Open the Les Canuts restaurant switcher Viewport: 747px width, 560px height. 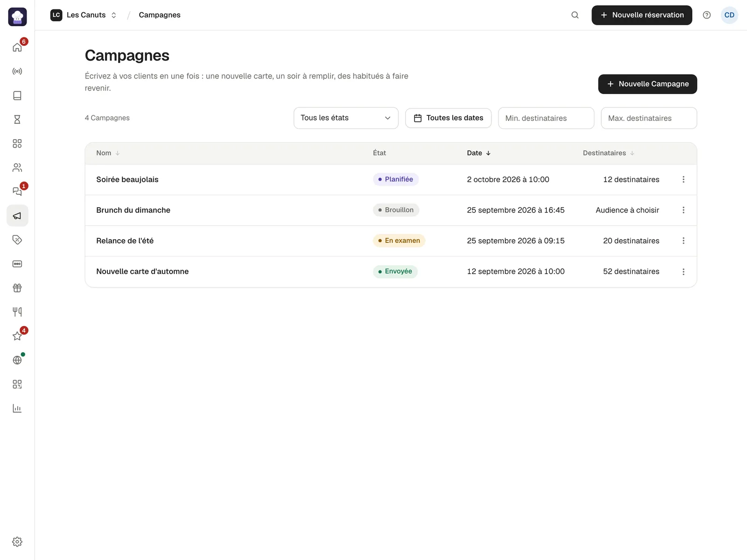84,15
